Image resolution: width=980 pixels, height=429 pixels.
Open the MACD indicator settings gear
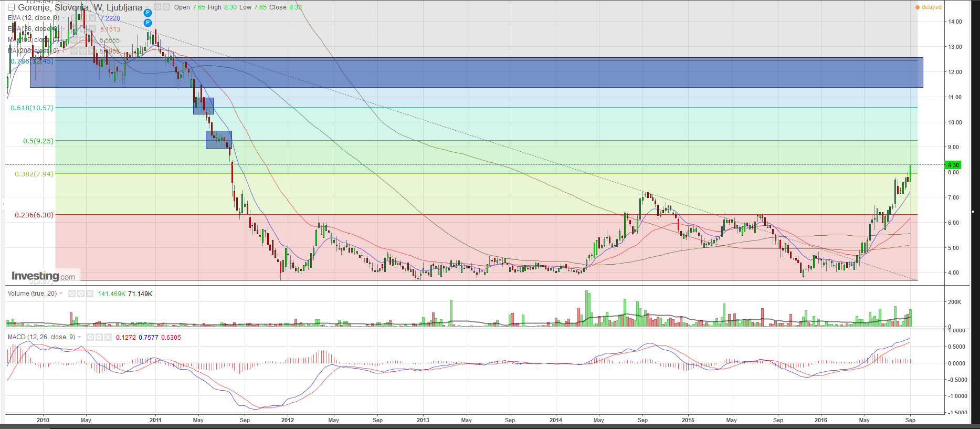99,337
